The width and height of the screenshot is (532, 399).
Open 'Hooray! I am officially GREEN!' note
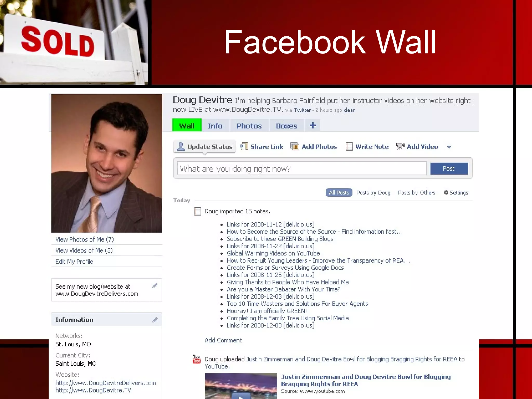[x=267, y=311]
